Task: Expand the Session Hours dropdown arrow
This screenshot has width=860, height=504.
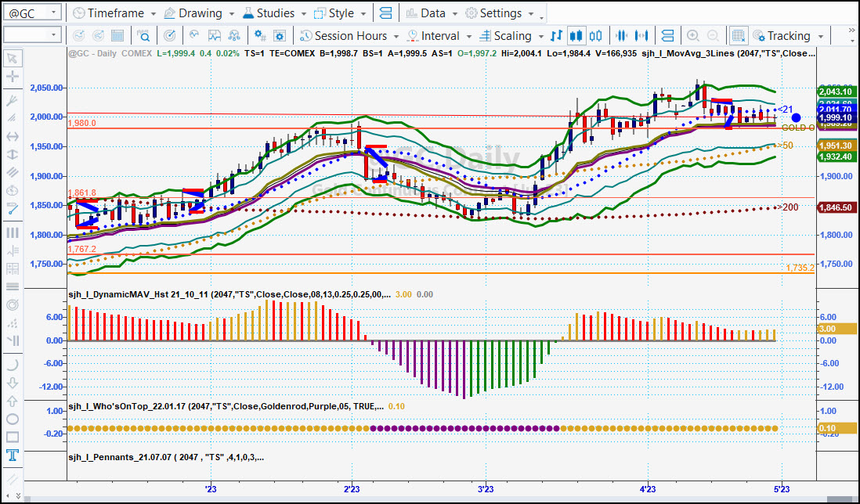Action: click(396, 37)
